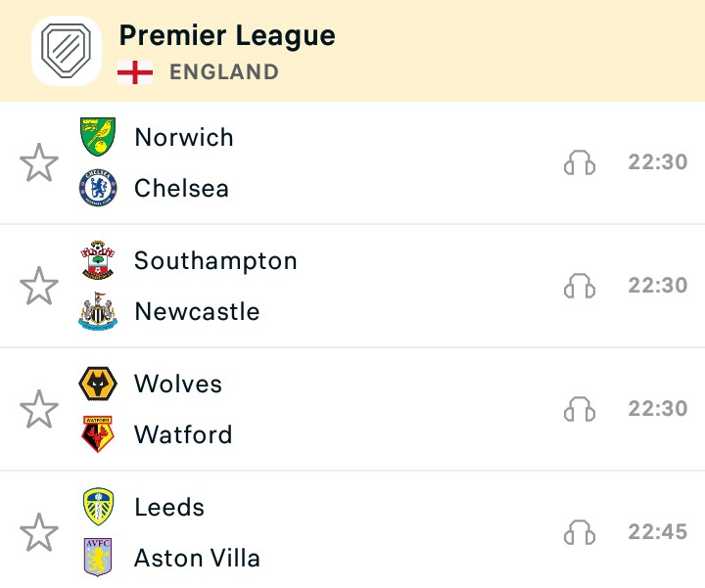Click the 22:45 kickoff time

[657, 532]
